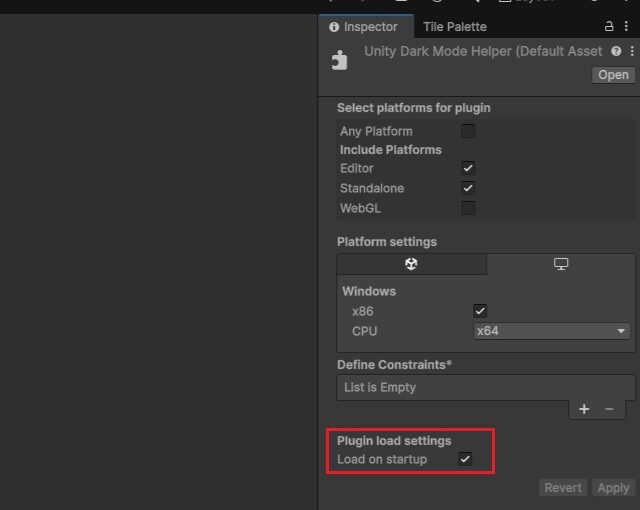The image size is (640, 510).
Task: Switch to the Inspector tab
Action: click(x=366, y=27)
